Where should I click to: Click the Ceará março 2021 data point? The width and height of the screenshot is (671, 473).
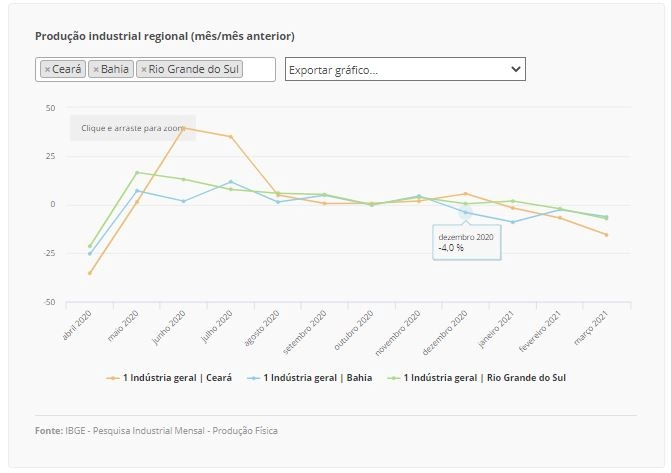pos(606,235)
